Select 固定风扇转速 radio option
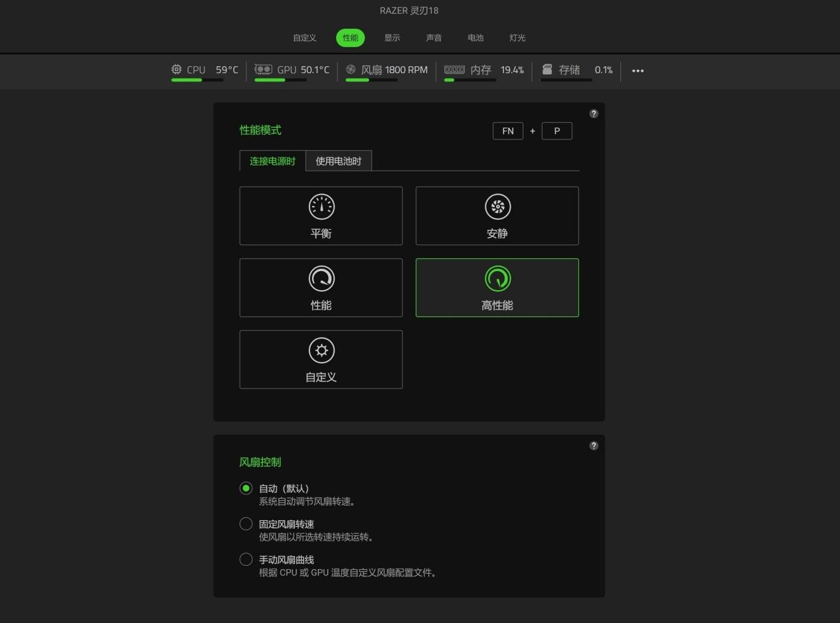Image resolution: width=840 pixels, height=623 pixels. pyautogui.click(x=246, y=524)
